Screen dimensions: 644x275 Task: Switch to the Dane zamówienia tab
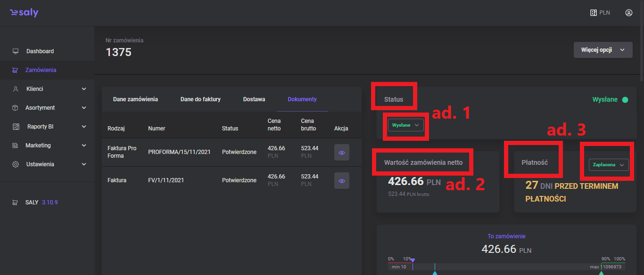(135, 99)
